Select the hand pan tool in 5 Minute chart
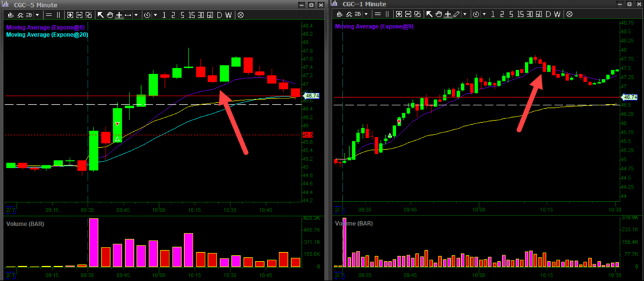 tap(109, 14)
